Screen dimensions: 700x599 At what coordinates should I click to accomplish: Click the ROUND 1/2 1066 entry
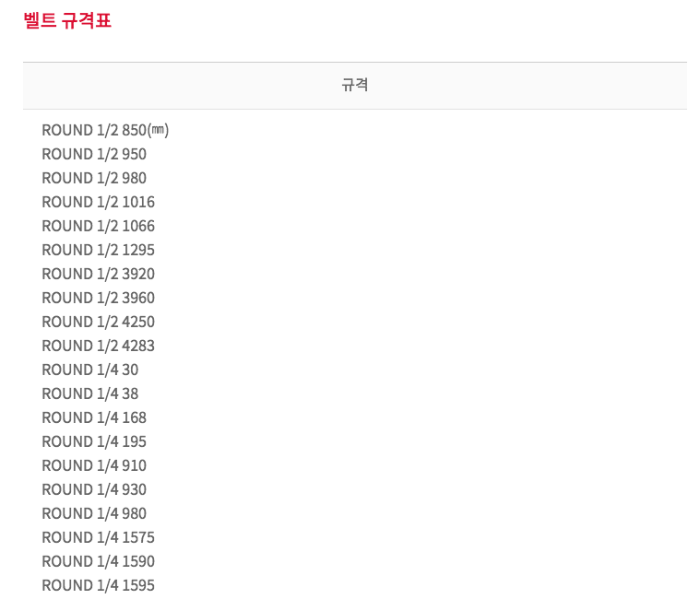click(x=98, y=226)
